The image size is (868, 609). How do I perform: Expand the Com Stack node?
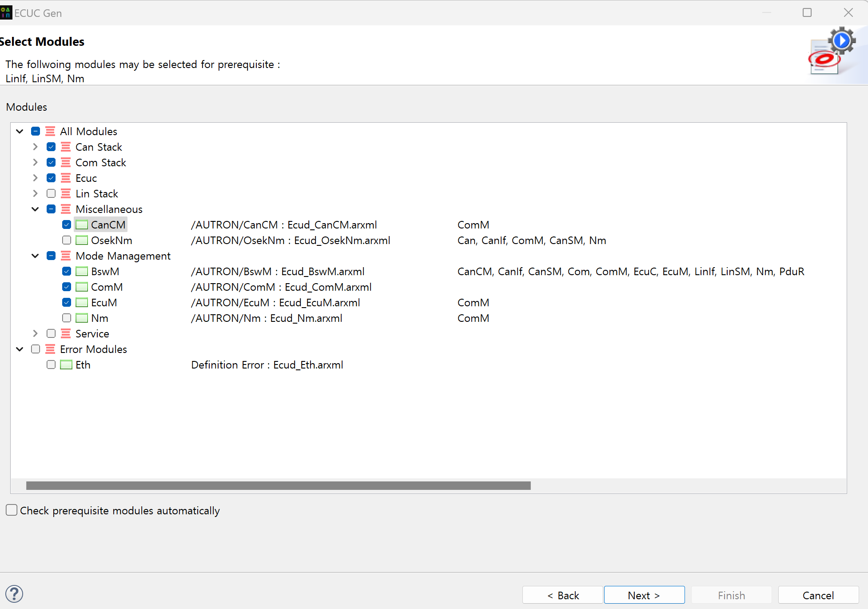click(x=35, y=162)
